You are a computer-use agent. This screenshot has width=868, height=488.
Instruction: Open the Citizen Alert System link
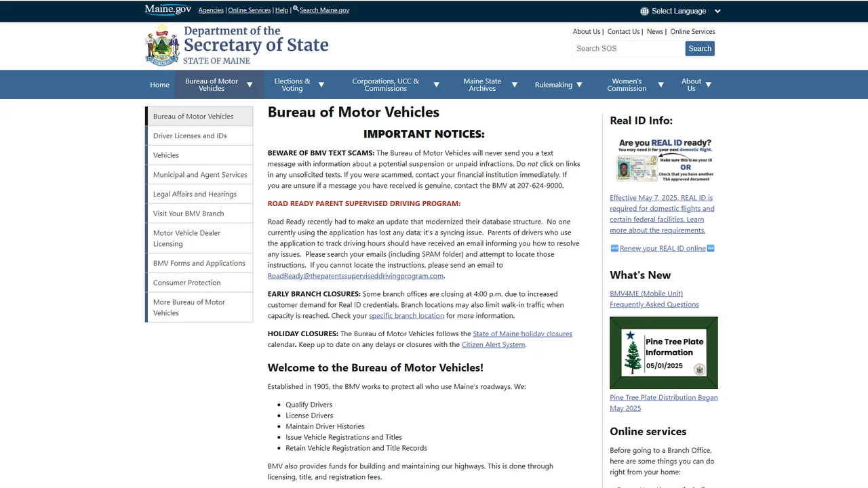(493, 344)
